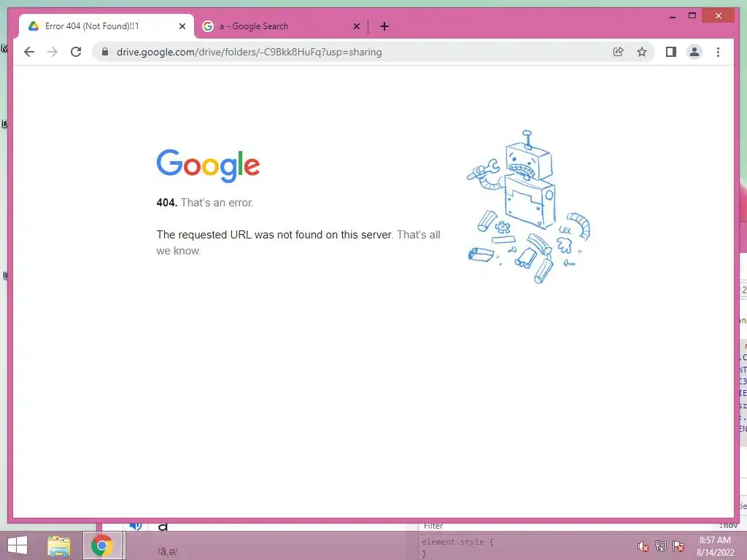Share this page using the share icon

[x=618, y=52]
